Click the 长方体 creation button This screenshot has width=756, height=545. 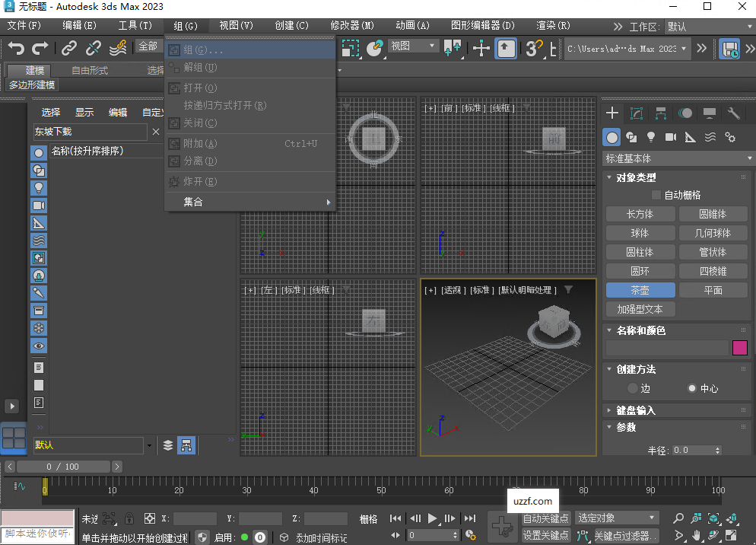(640, 214)
